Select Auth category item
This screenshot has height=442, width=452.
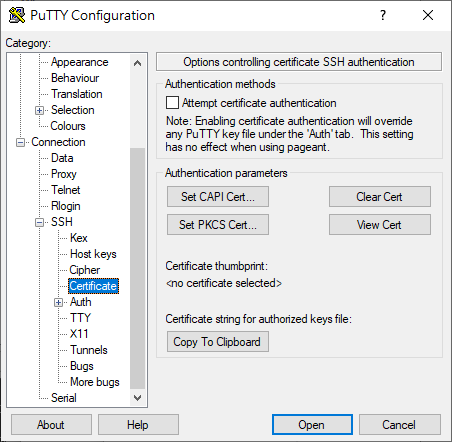coord(80,302)
